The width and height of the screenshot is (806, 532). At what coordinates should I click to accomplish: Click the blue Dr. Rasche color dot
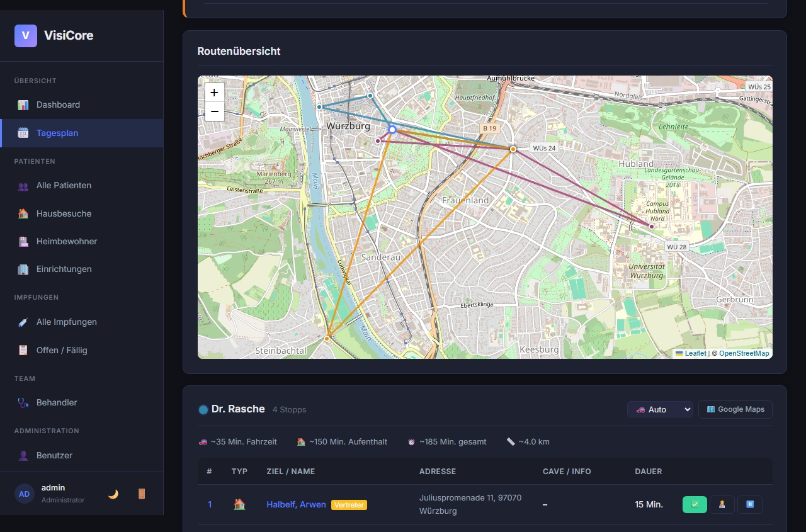(x=203, y=410)
